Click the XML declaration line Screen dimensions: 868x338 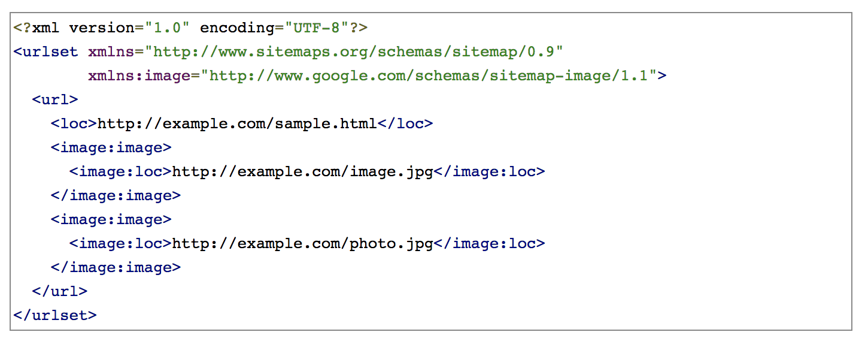pos(190,28)
